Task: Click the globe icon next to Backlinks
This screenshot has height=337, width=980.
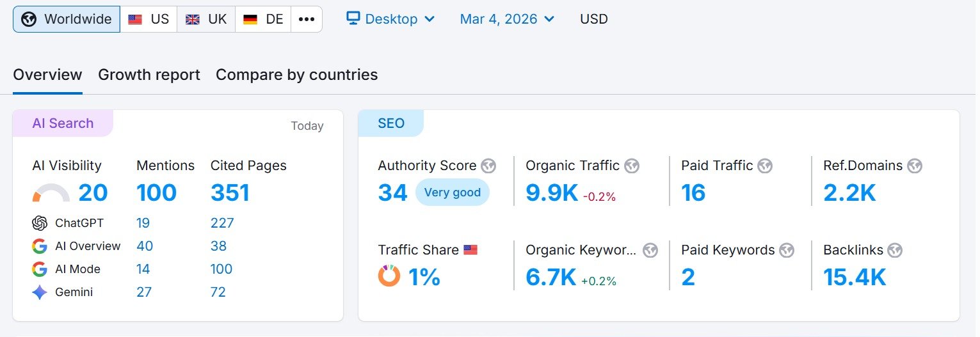Action: (x=895, y=250)
